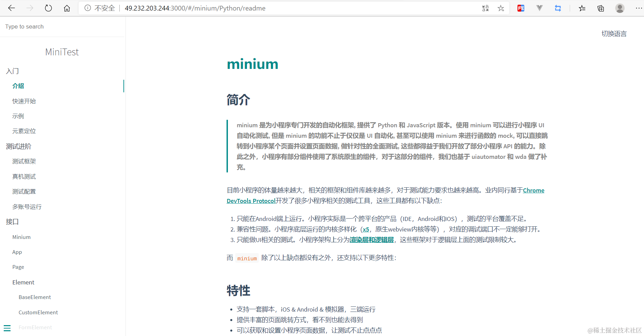The height and width of the screenshot is (336, 644).
Task: Open the 示例 sidebar page
Action: [18, 116]
